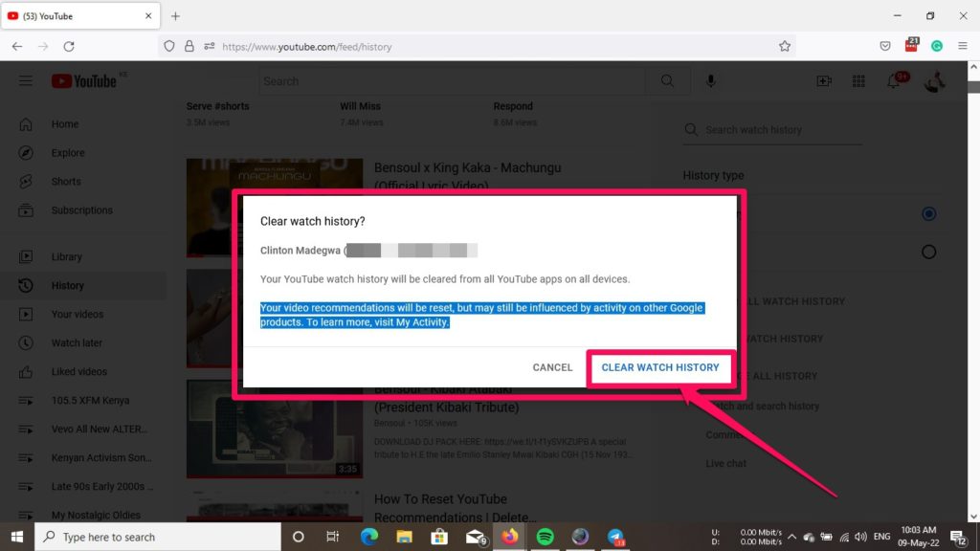The width and height of the screenshot is (980, 551).
Task: Click the padlock site security icon
Action: pyautogui.click(x=189, y=46)
